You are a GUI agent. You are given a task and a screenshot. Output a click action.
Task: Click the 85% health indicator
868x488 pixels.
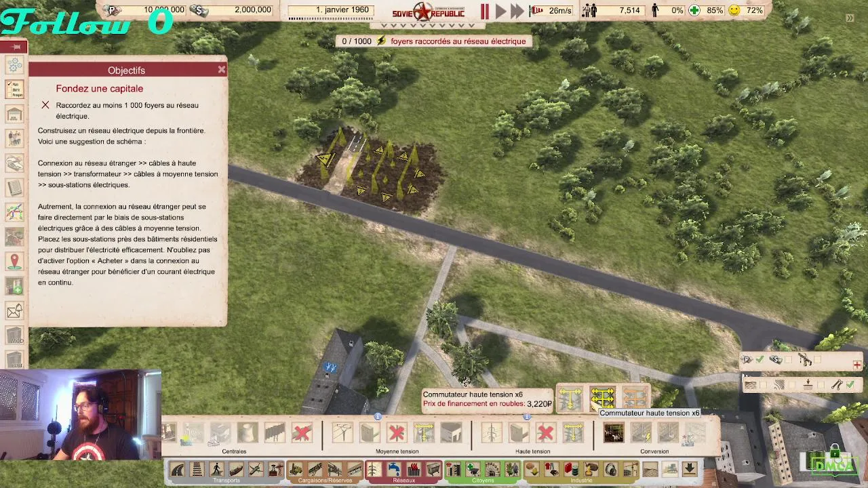click(707, 10)
